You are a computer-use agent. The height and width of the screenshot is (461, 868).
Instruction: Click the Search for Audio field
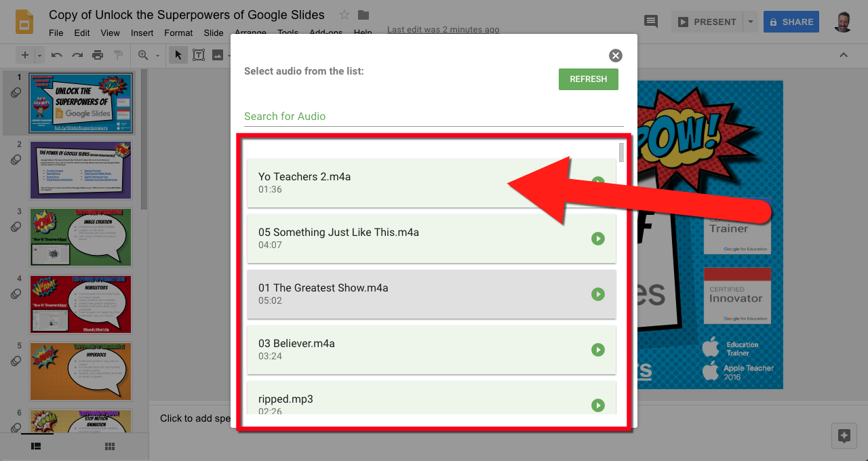[x=434, y=117]
